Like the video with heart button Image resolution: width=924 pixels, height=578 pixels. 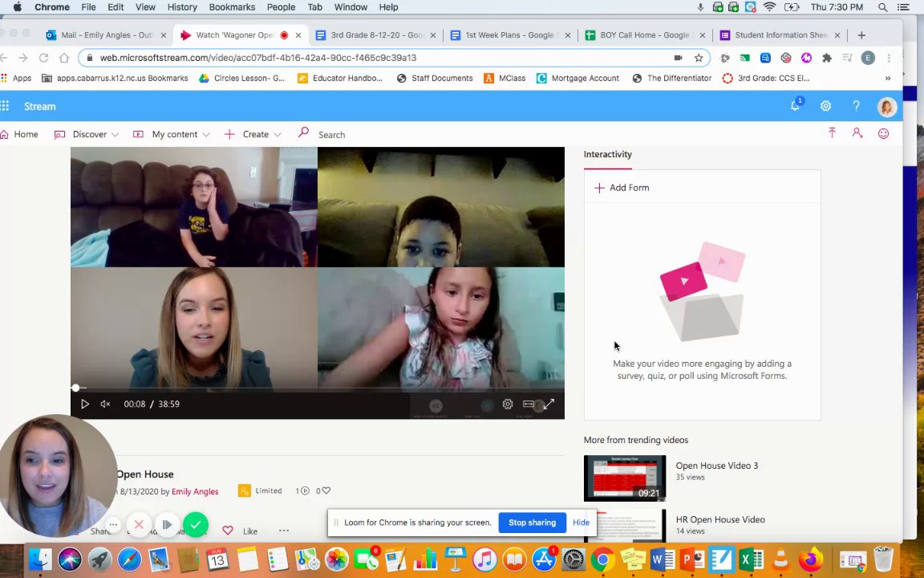228,530
